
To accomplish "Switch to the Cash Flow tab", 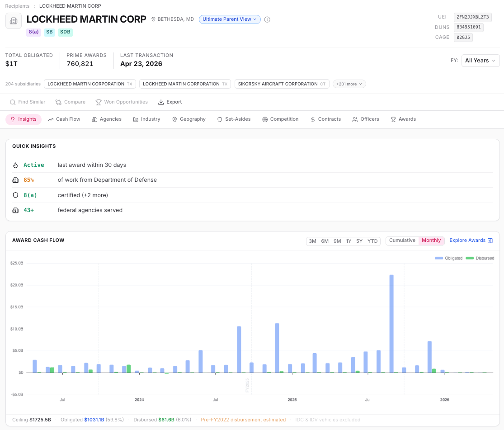I will pyautogui.click(x=64, y=119).
